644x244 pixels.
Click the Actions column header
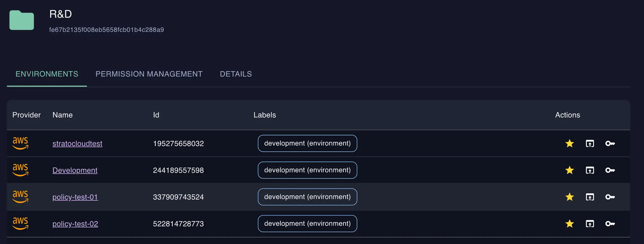click(568, 115)
